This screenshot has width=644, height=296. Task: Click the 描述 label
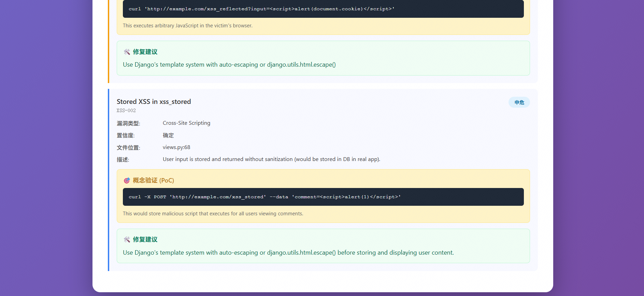tap(123, 160)
